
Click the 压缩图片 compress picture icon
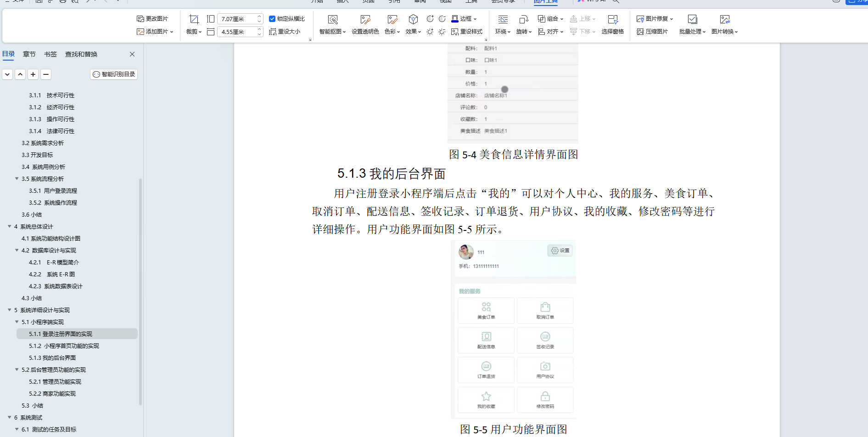point(640,32)
